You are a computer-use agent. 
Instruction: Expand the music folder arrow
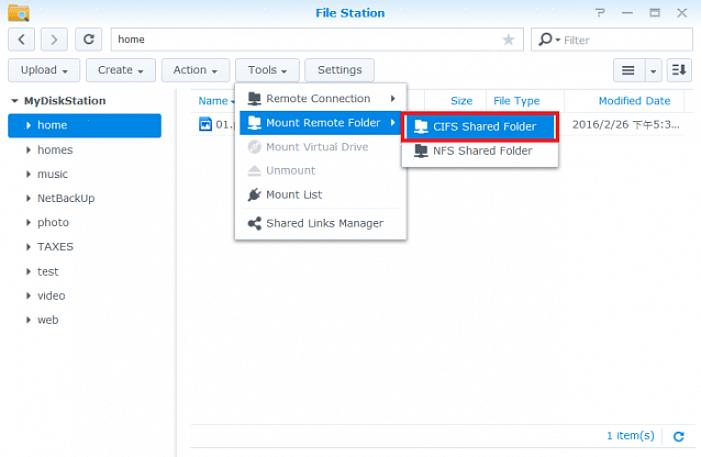click(x=29, y=174)
